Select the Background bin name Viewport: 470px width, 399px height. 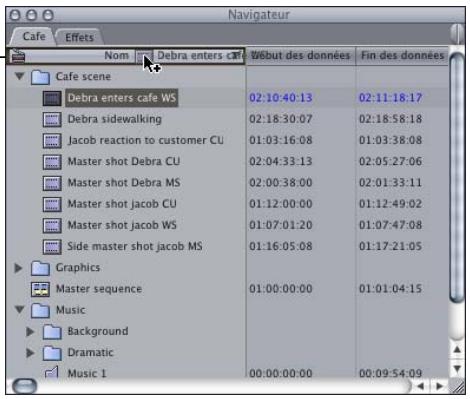[x=98, y=331]
